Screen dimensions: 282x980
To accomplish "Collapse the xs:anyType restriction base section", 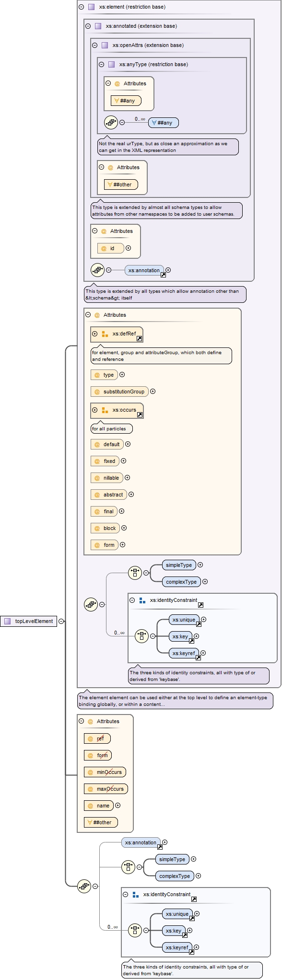I will pos(101,64).
